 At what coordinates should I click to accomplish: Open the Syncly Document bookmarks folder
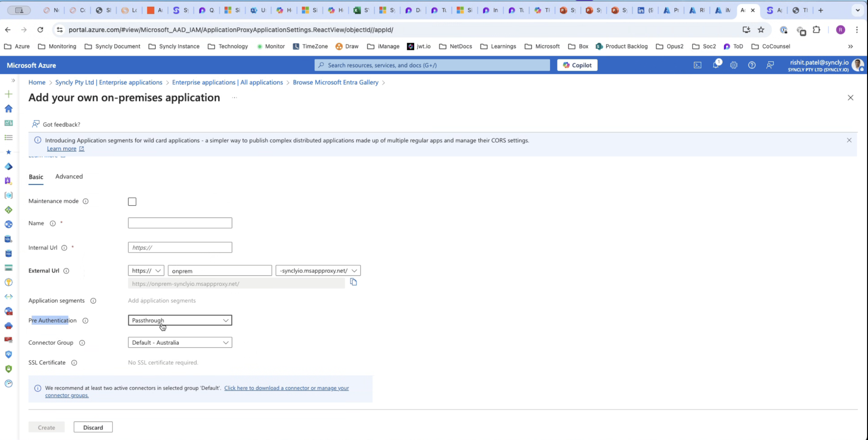(113, 47)
